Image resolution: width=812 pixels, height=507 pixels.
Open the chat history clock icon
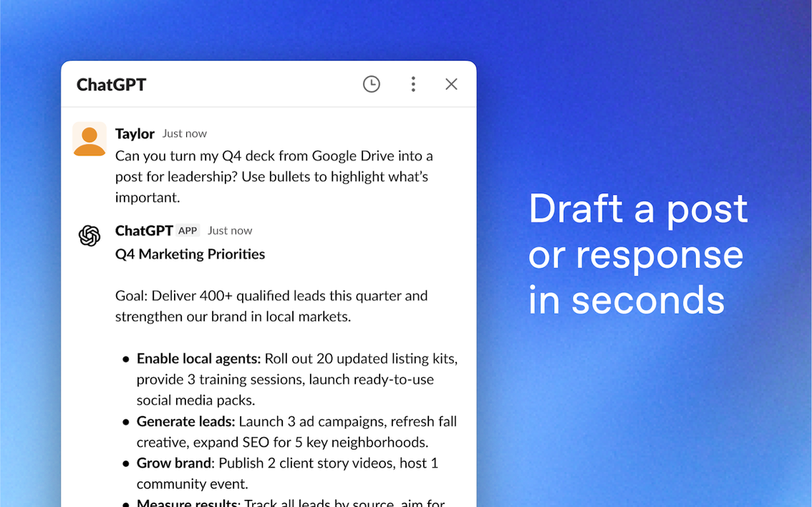(371, 84)
